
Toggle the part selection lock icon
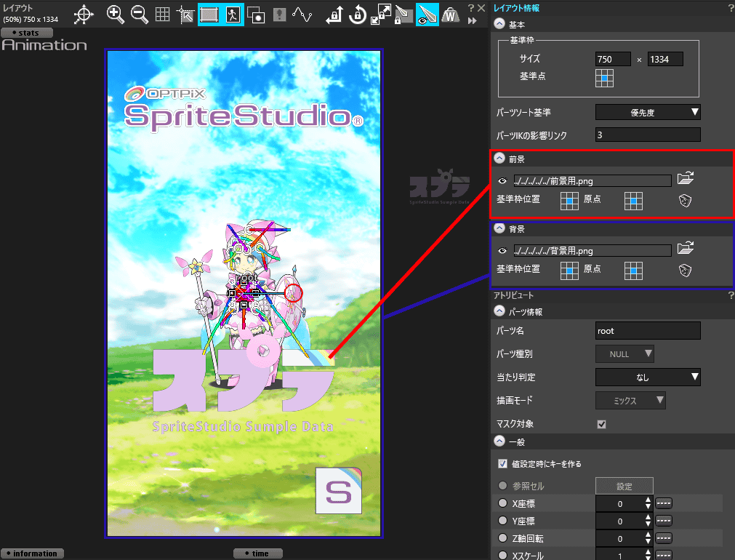coord(403,15)
